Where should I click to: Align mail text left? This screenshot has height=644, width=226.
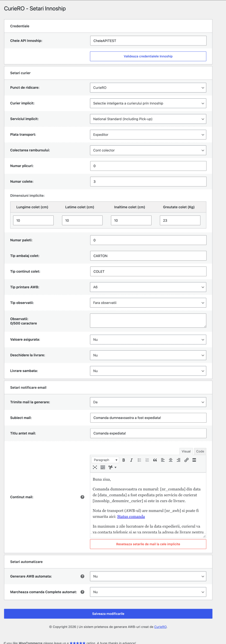(163, 460)
